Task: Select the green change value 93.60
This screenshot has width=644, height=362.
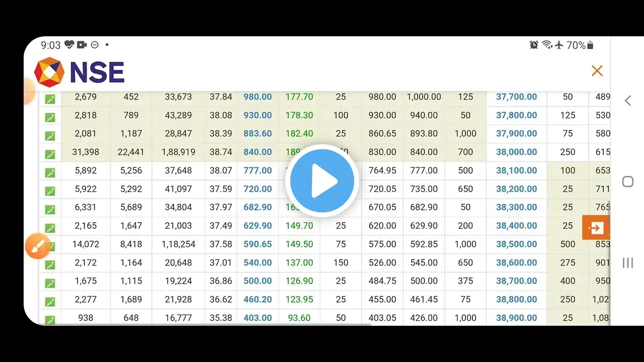Action: tap(299, 318)
